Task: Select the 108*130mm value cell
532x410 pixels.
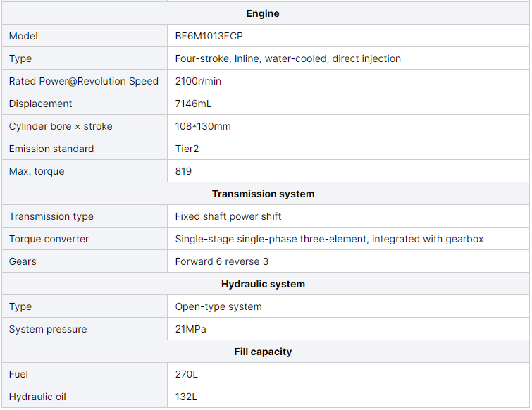Action: 203,126
